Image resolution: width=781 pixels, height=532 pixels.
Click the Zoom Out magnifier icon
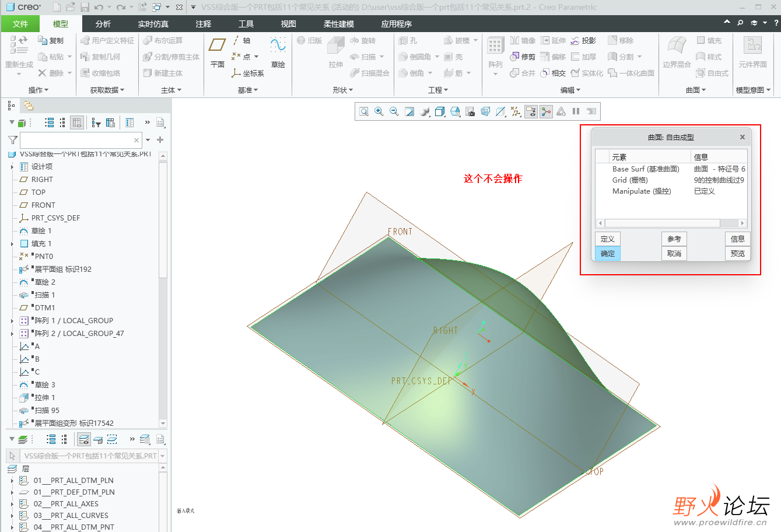(394, 111)
